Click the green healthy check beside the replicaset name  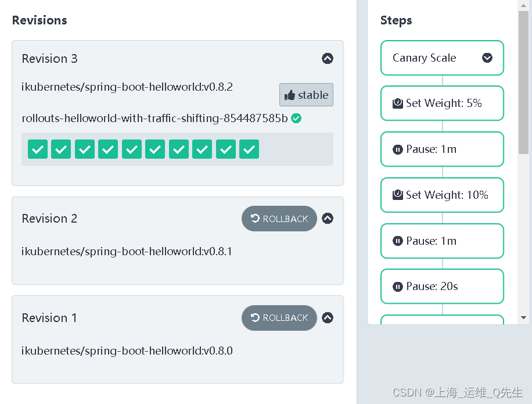point(296,119)
